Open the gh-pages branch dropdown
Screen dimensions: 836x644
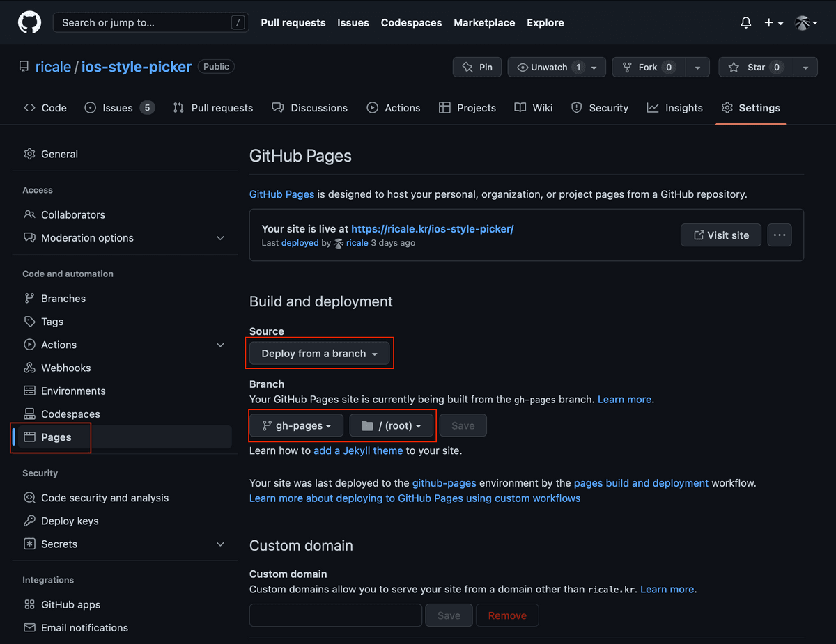point(296,425)
